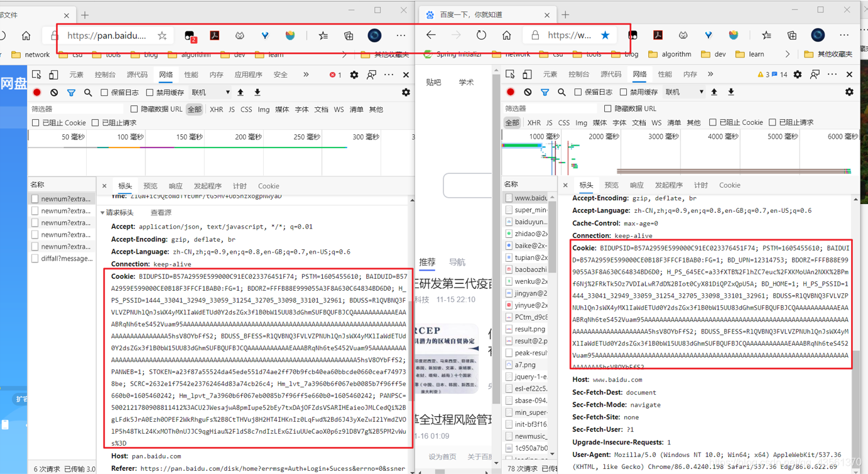Toggle filter funnel in Baidu homepage DevTools
The width and height of the screenshot is (868, 474).
click(545, 92)
